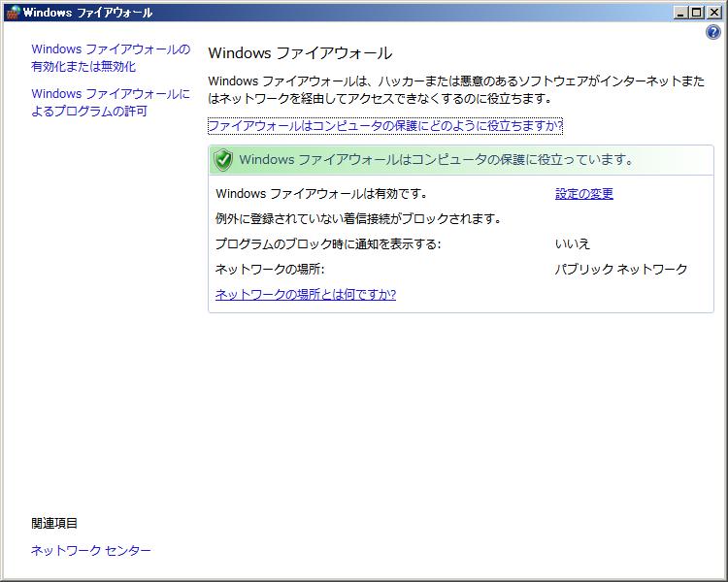Open the ネットワーク センター link
The image size is (728, 582).
(91, 550)
